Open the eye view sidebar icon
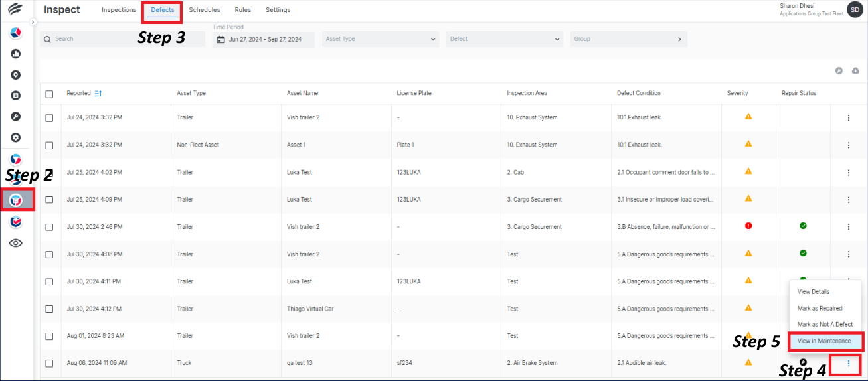 16,243
